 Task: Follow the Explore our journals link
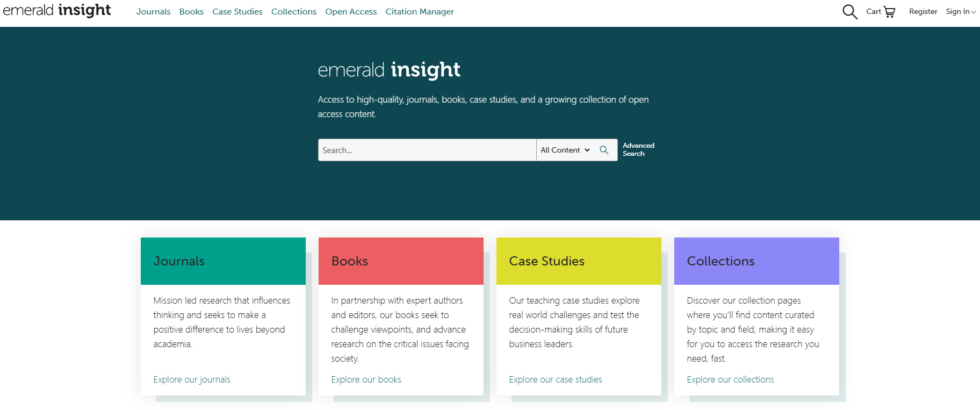[x=192, y=379]
